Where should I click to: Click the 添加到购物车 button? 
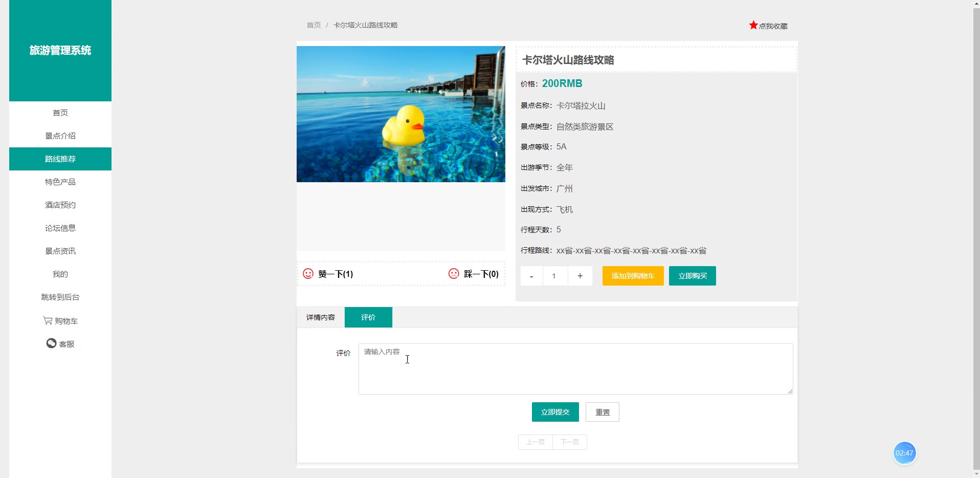pyautogui.click(x=633, y=276)
